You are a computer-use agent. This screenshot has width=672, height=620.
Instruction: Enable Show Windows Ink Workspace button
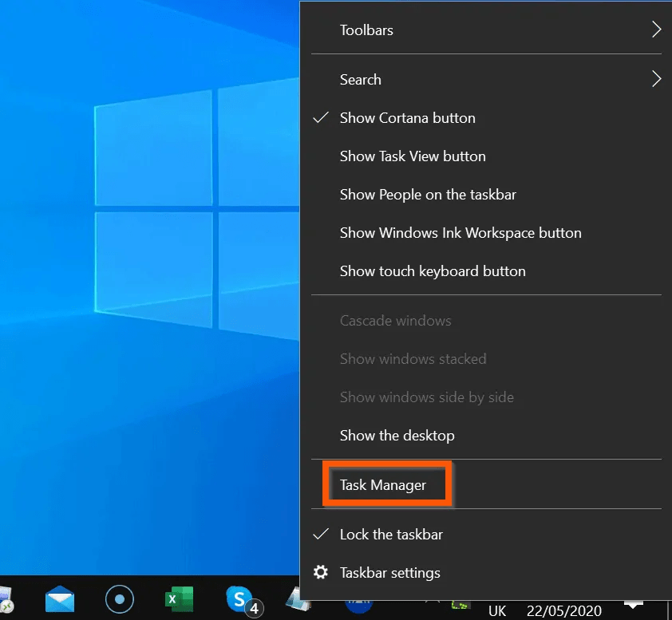pos(461,232)
